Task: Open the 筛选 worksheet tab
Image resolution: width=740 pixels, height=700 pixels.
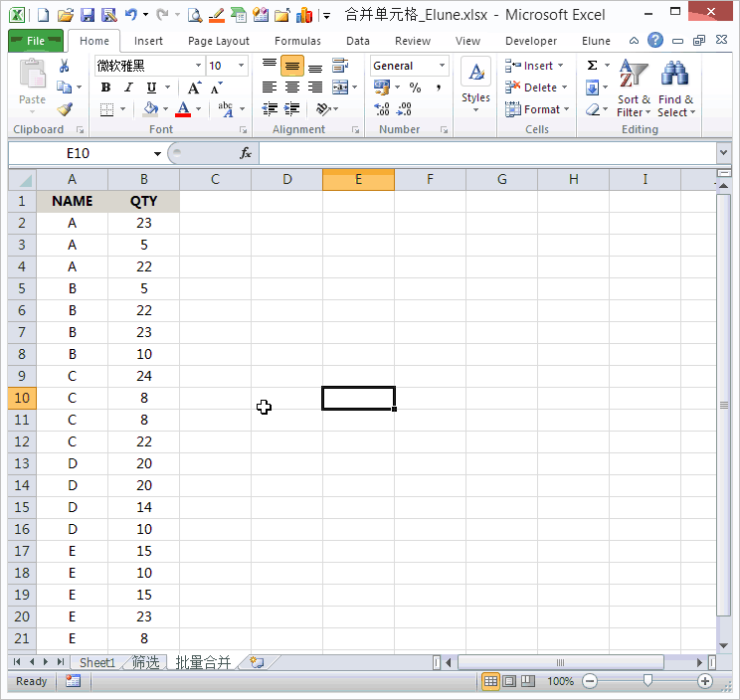Action: 145,662
